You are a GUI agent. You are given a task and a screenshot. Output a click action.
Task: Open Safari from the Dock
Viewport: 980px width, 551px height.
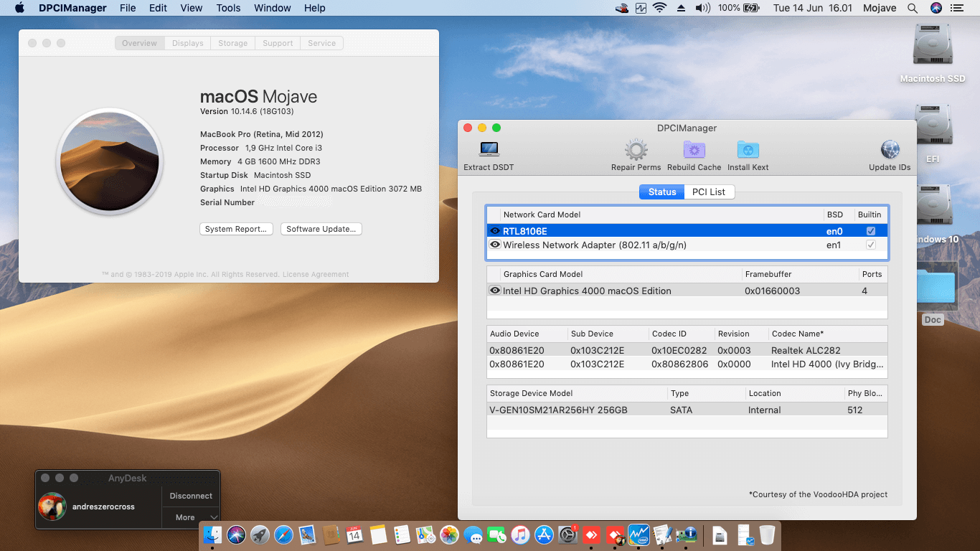(x=284, y=534)
